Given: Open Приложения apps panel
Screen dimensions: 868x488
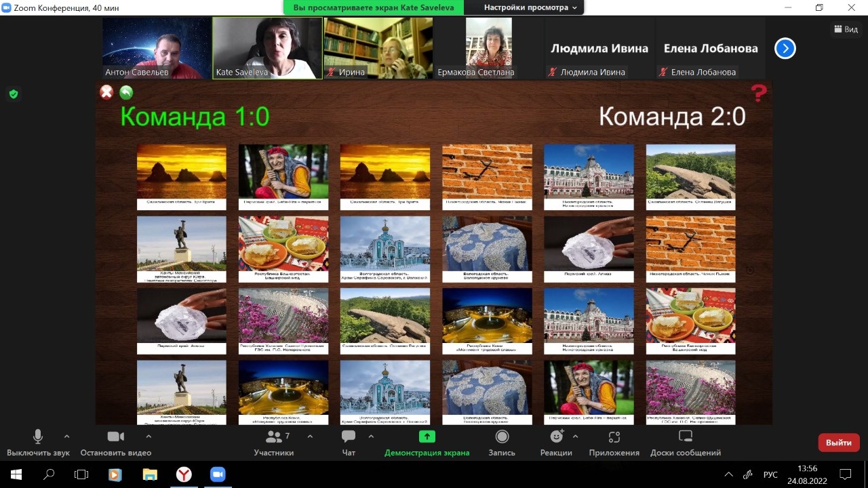Looking at the screenshot, I should pyautogui.click(x=614, y=443).
